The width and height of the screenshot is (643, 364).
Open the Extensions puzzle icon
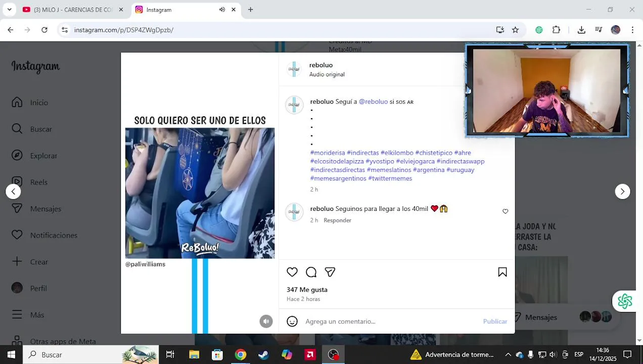(x=556, y=30)
